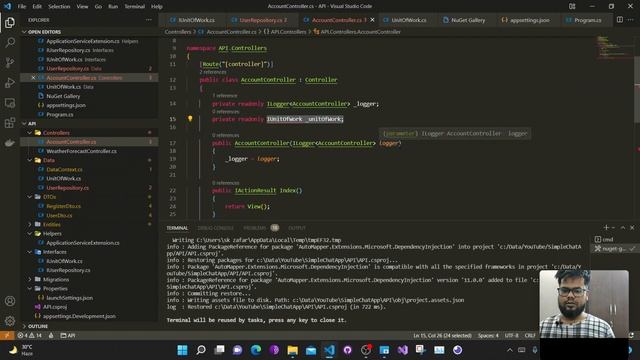Open Remote Explorer in activity bar
Image resolution: width=640 pixels, height=360 pixels.
click(x=10, y=102)
